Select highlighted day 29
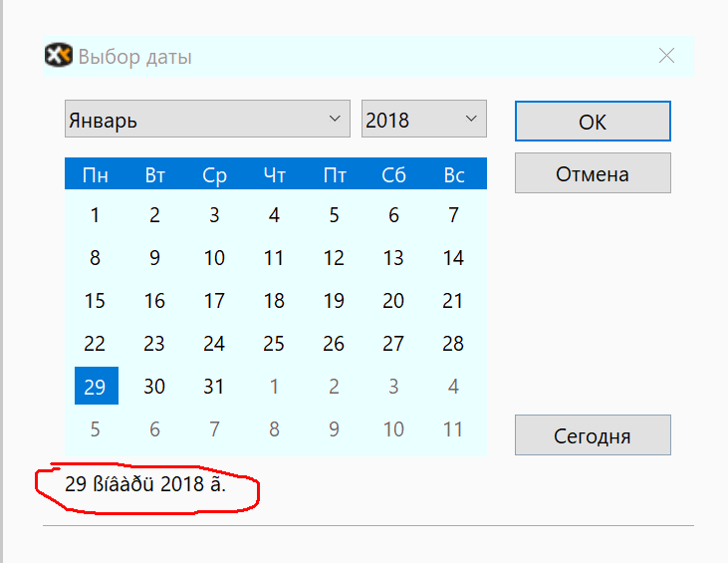 pos(96,387)
